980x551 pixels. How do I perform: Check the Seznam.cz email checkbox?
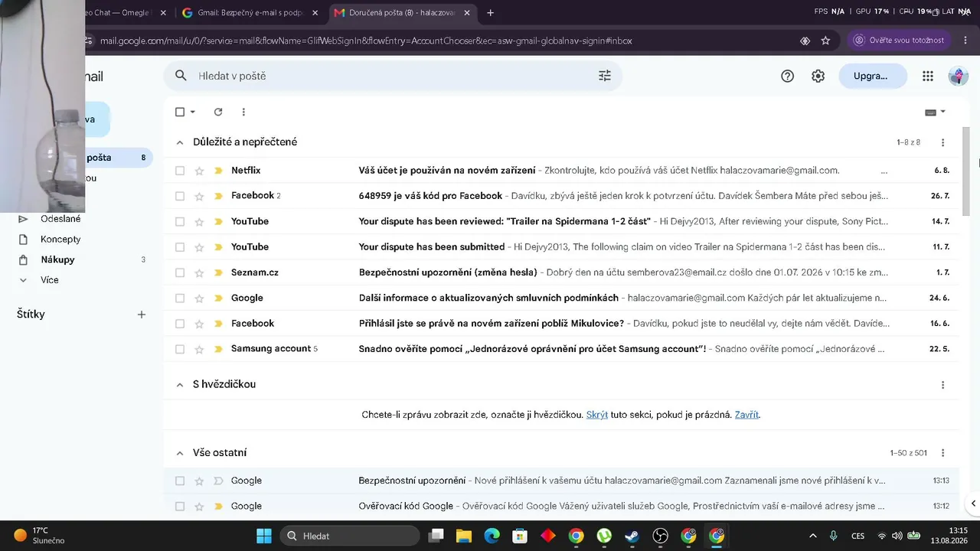coord(180,272)
